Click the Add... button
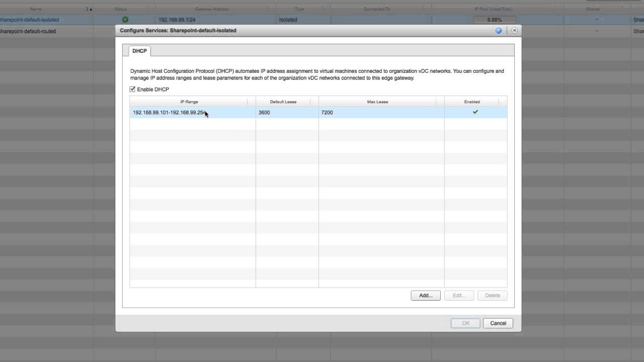 (426, 295)
